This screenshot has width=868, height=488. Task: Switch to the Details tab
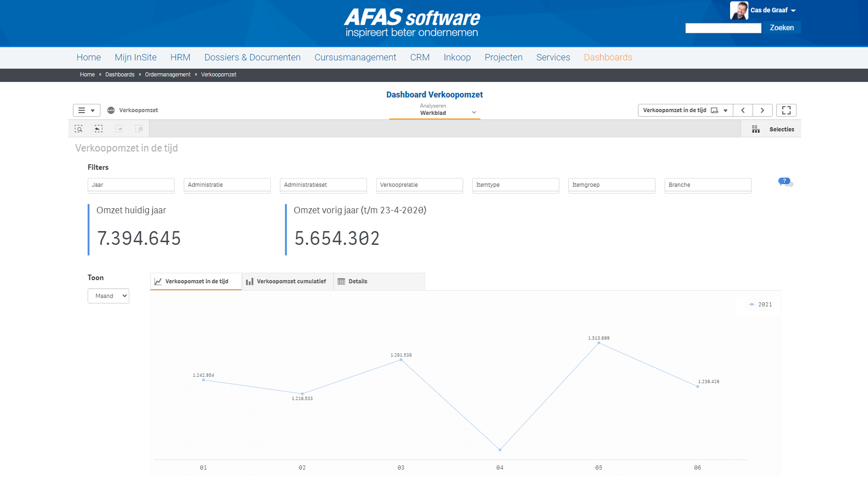(379, 282)
